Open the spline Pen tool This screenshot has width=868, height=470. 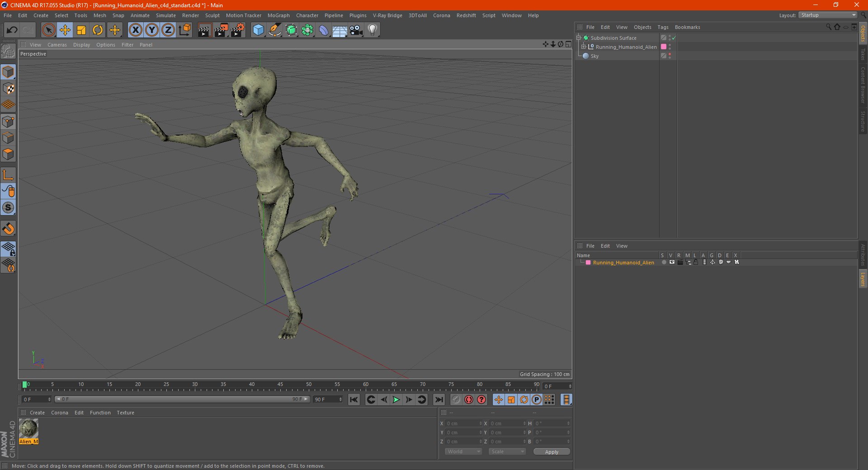tap(275, 30)
